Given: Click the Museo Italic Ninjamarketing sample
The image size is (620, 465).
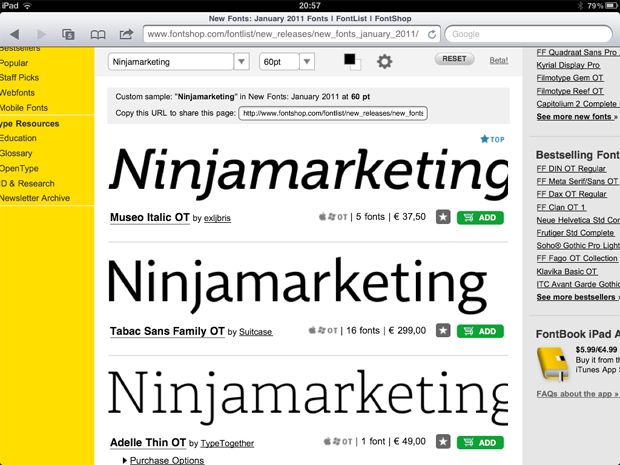Looking at the screenshot, I should coord(308,174).
